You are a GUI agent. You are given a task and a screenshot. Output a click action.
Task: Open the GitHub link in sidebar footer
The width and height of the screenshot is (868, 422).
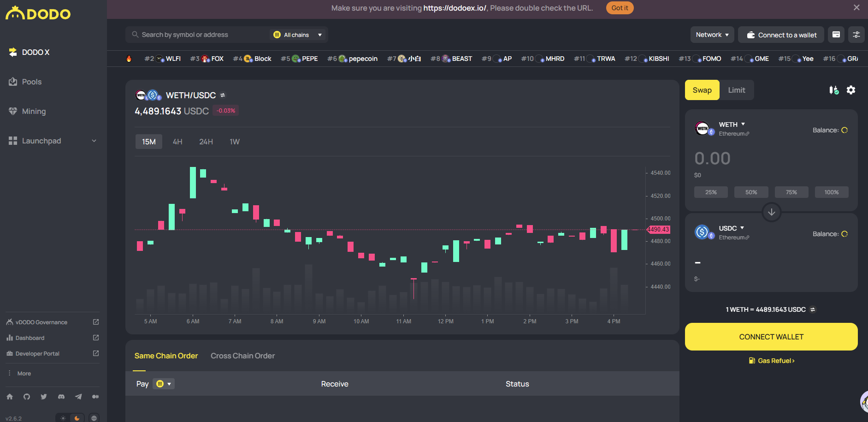(x=27, y=397)
